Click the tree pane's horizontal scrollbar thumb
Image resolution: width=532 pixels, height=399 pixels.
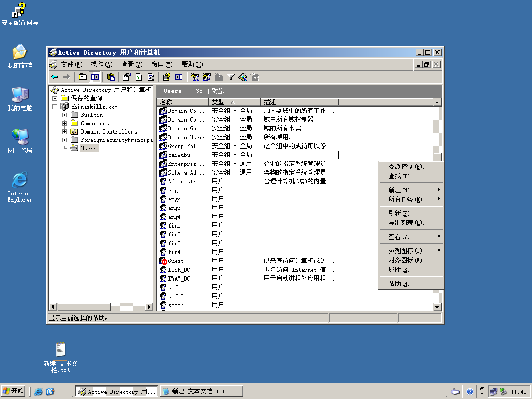[x=84, y=307]
